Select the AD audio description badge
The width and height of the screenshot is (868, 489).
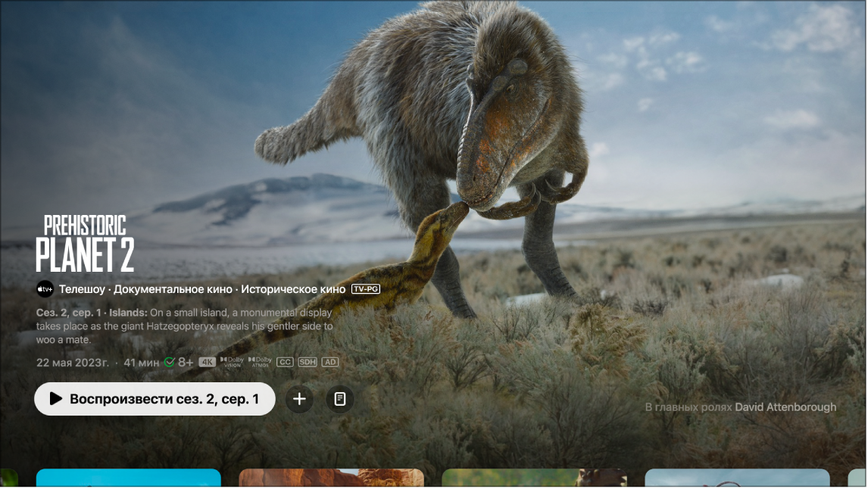[x=330, y=363]
